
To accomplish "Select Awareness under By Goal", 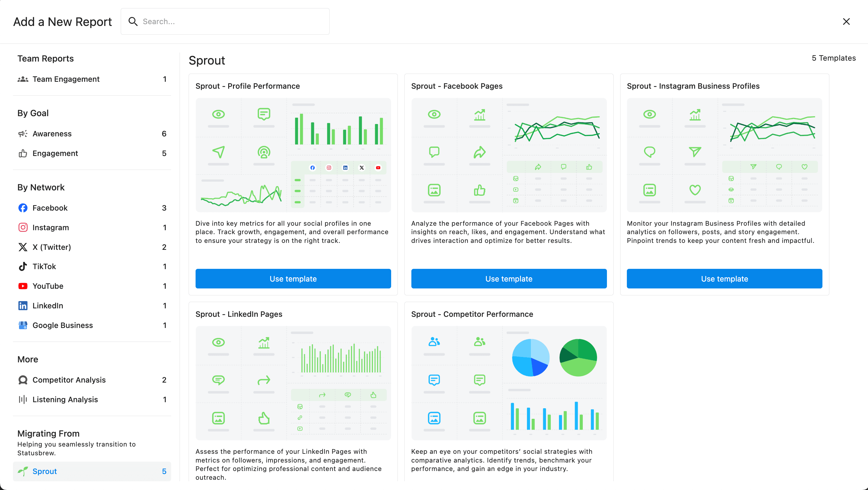I will click(52, 133).
